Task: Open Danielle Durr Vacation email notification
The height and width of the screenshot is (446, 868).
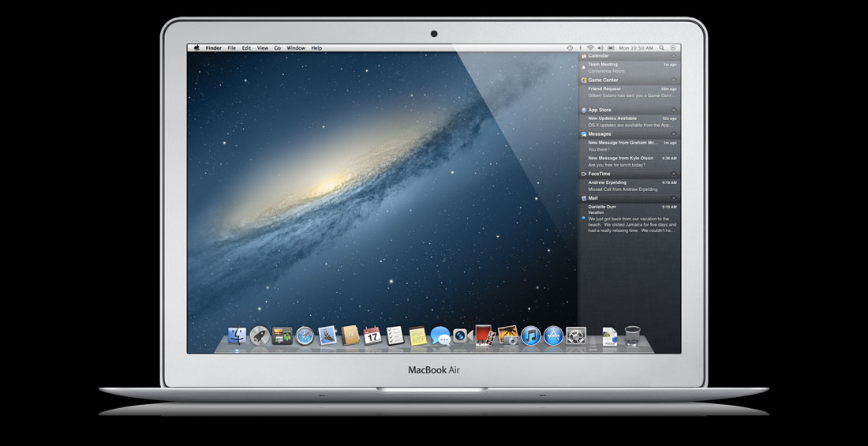Action: tap(630, 219)
